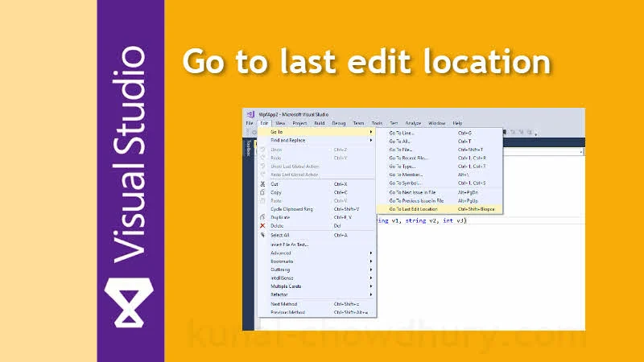Viewport: 644px width, 362px height.
Task: Choose Go To Line
Action: 439,133
